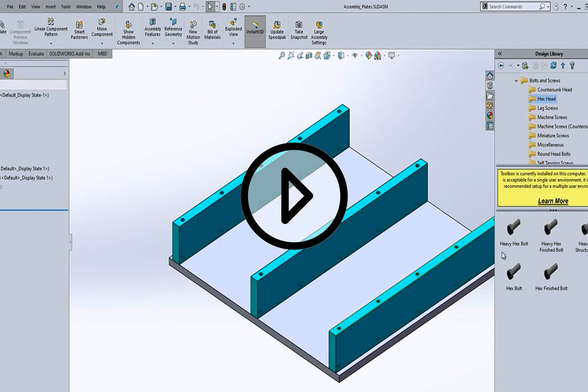Click the Zoom to Fit view icon
The width and height of the screenshot is (588, 392).
tap(282, 56)
